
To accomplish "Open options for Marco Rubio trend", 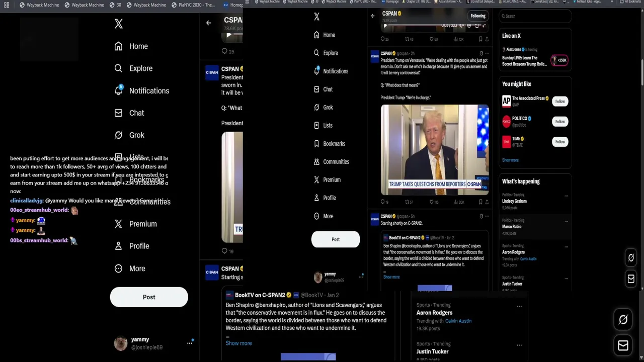I will point(566,221).
